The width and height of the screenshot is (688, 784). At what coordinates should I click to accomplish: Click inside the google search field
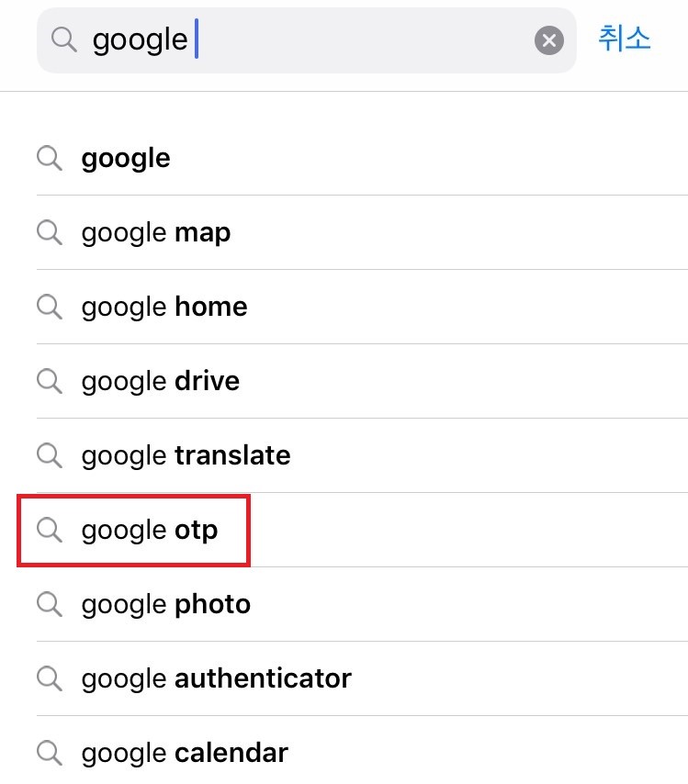tap(306, 40)
